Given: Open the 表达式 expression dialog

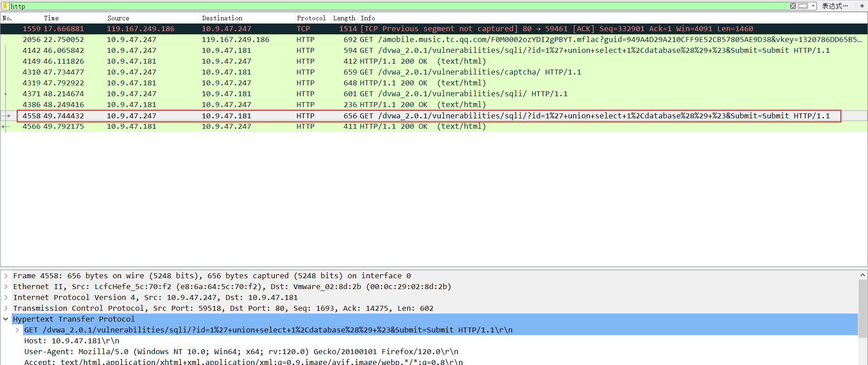Looking at the screenshot, I should pyautogui.click(x=835, y=6).
